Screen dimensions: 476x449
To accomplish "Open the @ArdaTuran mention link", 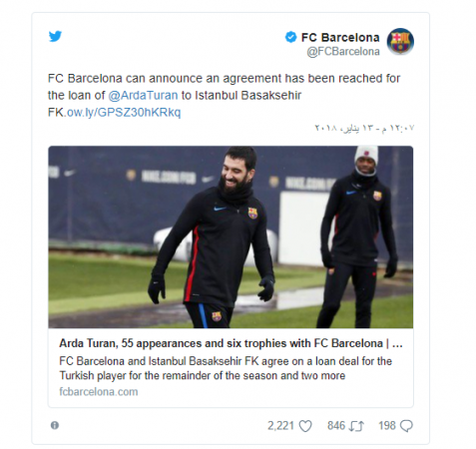I will coord(143,95).
